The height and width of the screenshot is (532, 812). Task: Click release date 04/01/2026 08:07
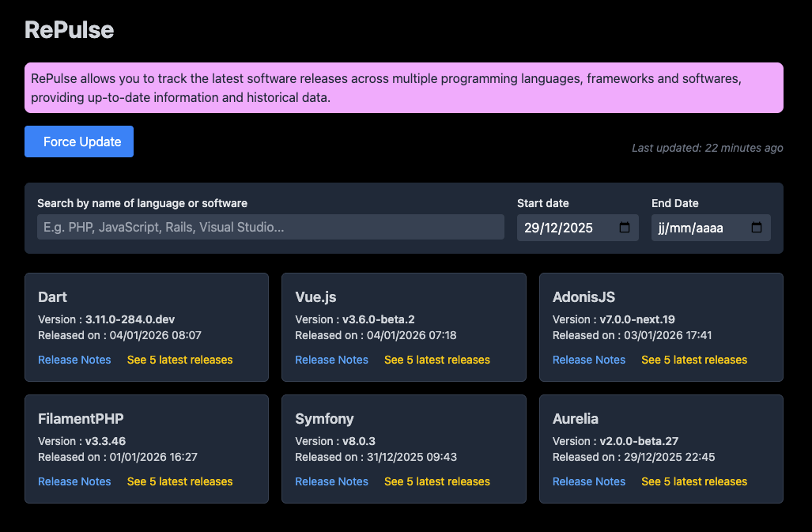tap(155, 335)
